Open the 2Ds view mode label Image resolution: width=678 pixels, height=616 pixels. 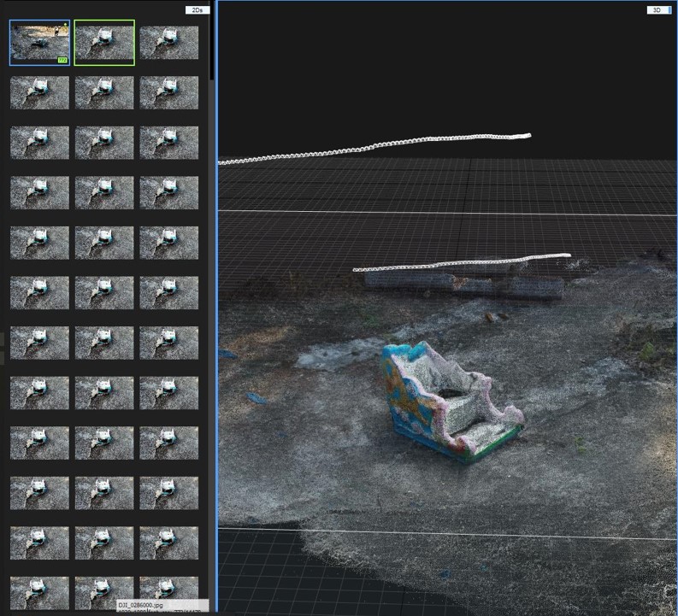tap(198, 10)
